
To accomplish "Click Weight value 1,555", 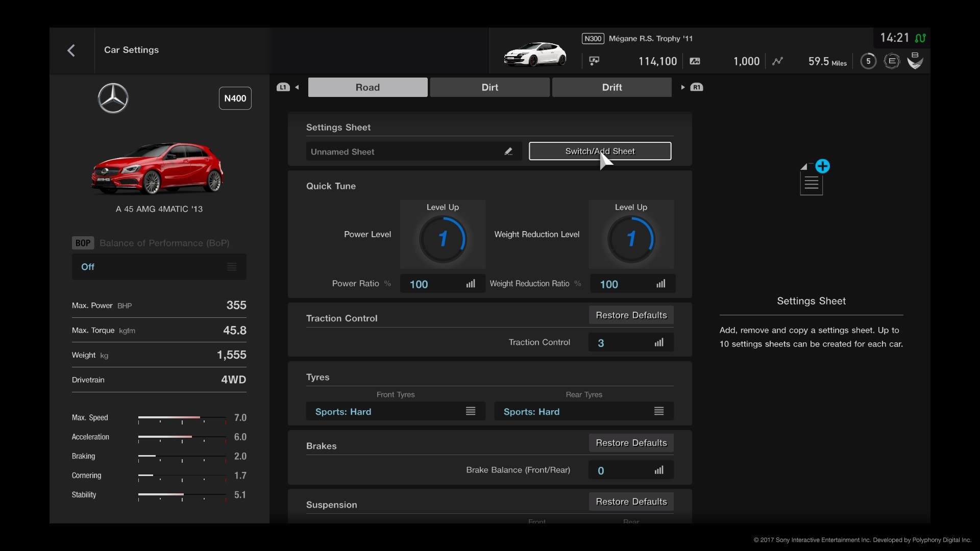I will tap(232, 355).
